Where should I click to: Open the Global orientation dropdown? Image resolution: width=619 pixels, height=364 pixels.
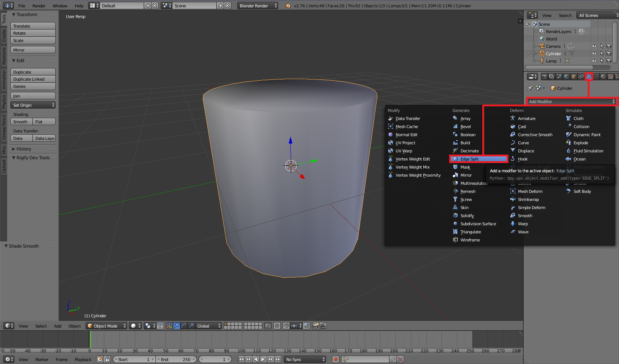[209, 326]
